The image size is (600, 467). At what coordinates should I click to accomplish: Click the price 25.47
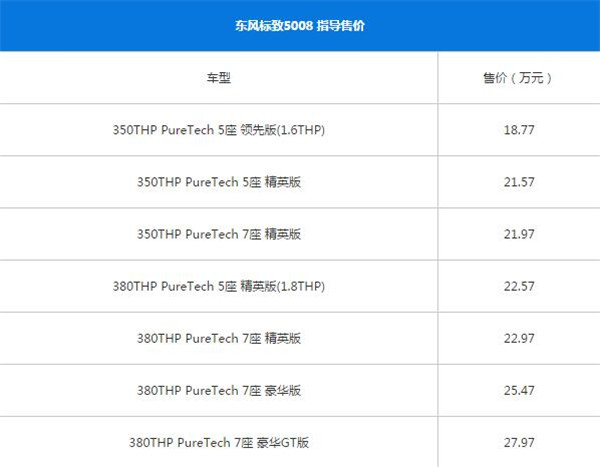click(519, 390)
